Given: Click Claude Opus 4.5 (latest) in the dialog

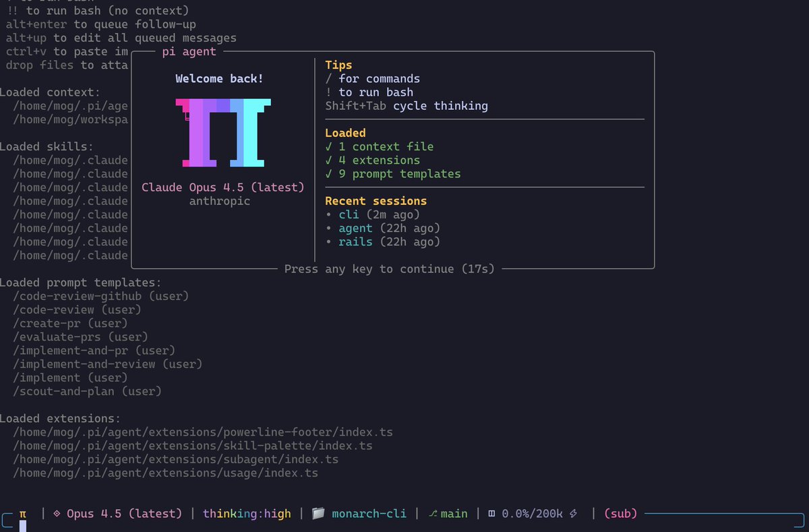Looking at the screenshot, I should point(223,187).
